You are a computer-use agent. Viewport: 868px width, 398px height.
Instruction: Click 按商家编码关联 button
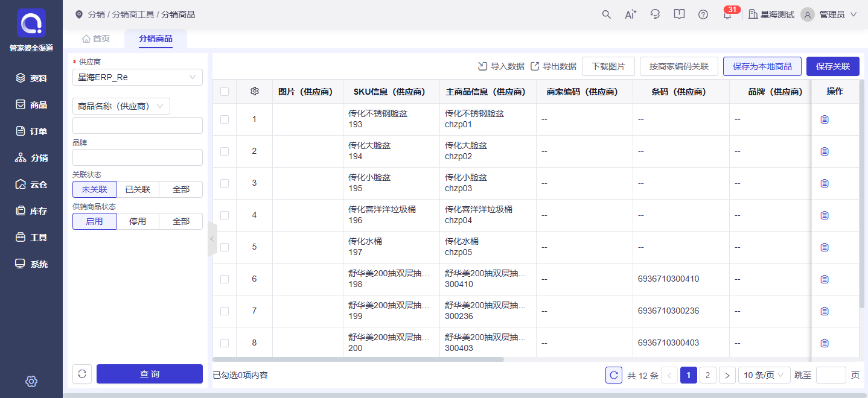[x=679, y=66]
